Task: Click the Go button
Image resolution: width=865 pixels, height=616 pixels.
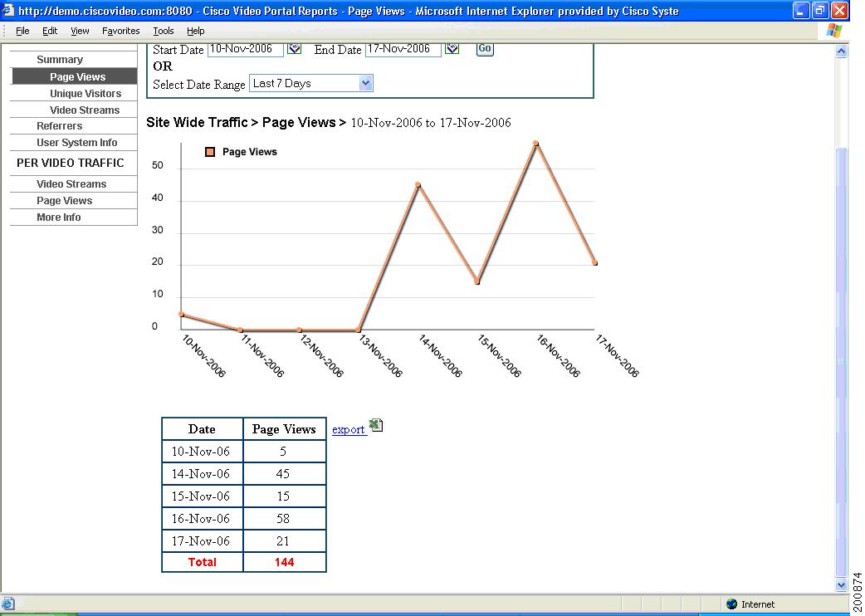Action: point(484,49)
